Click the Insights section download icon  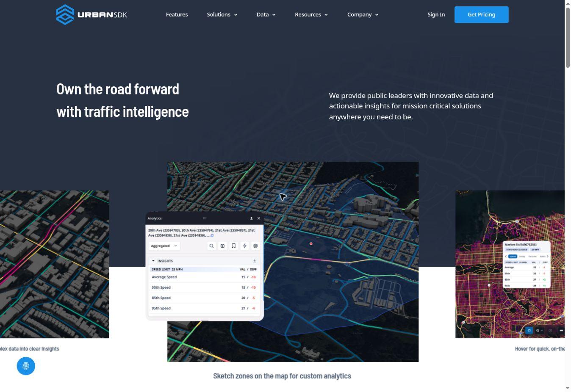(x=255, y=261)
